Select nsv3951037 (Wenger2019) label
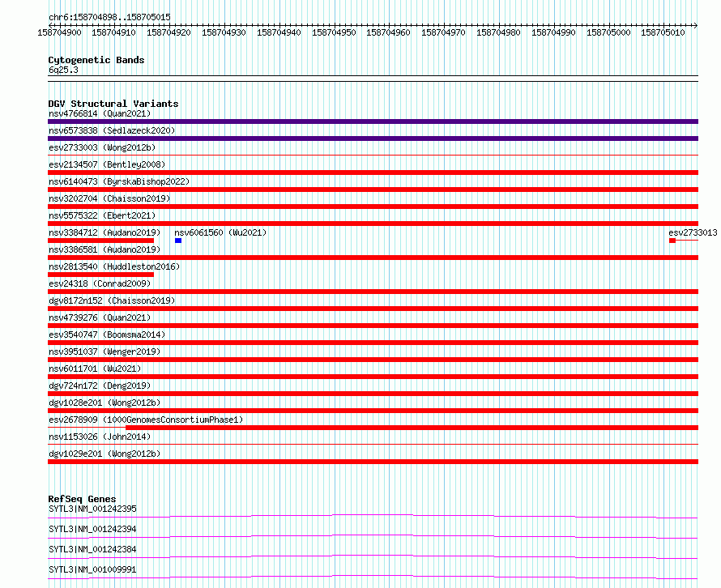 (x=105, y=352)
